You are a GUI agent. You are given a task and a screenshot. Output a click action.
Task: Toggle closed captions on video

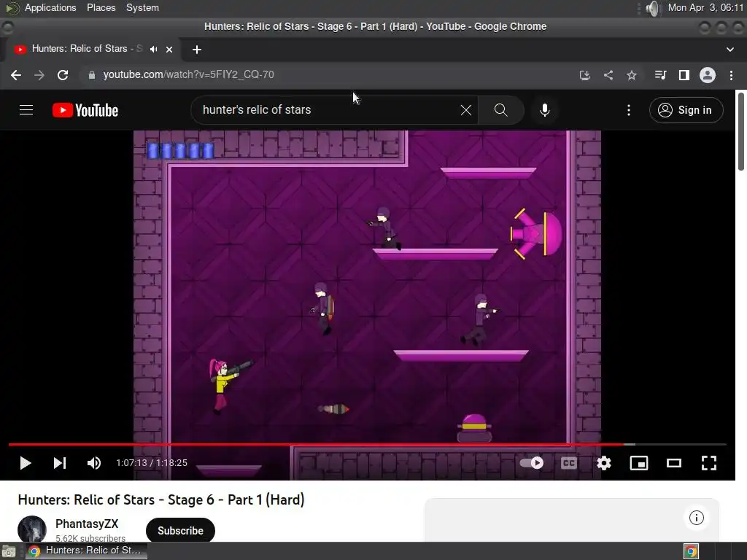point(569,463)
